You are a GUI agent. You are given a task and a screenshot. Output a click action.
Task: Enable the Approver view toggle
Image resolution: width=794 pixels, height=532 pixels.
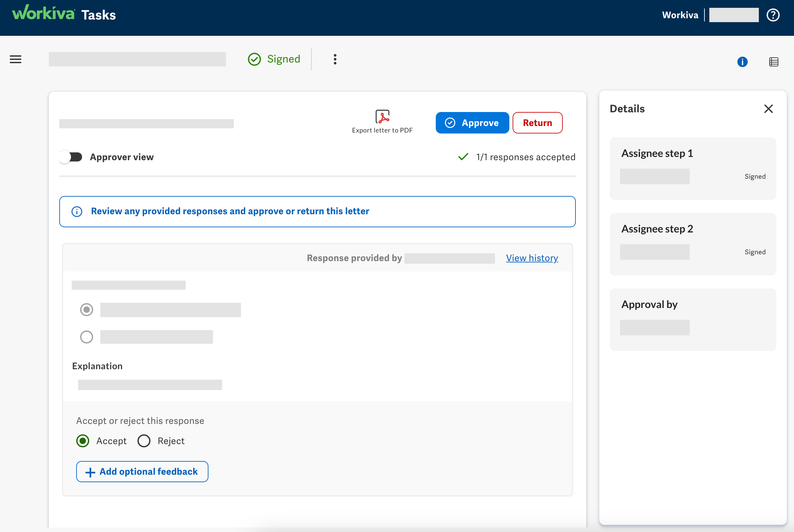pyautogui.click(x=71, y=157)
